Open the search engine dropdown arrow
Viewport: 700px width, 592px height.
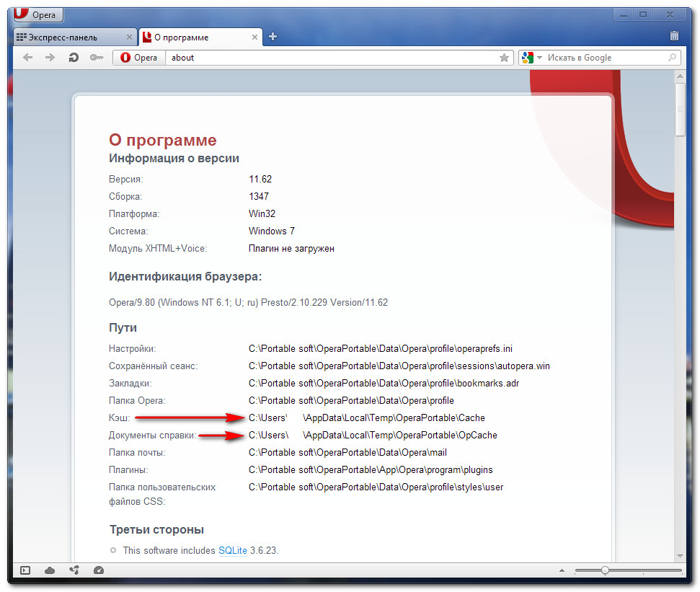point(539,58)
